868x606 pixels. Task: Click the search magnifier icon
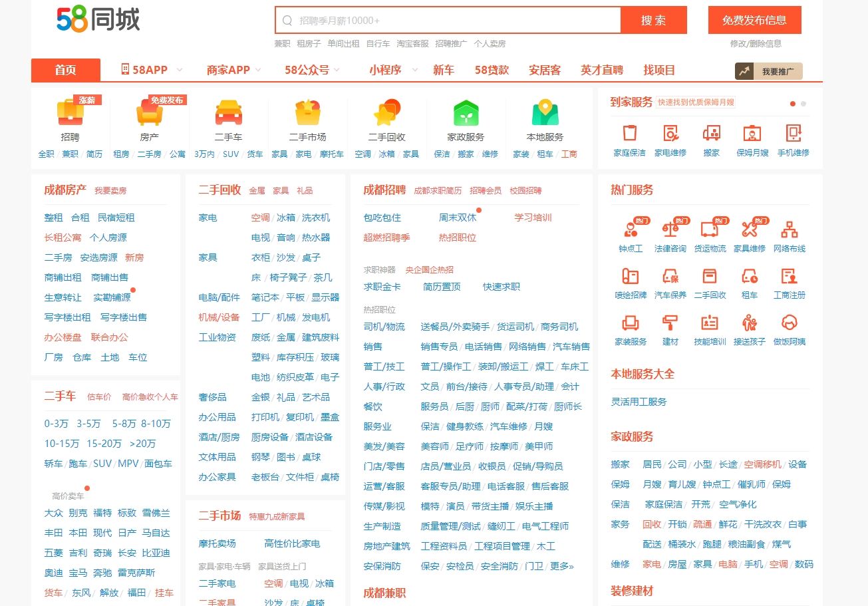(x=287, y=21)
